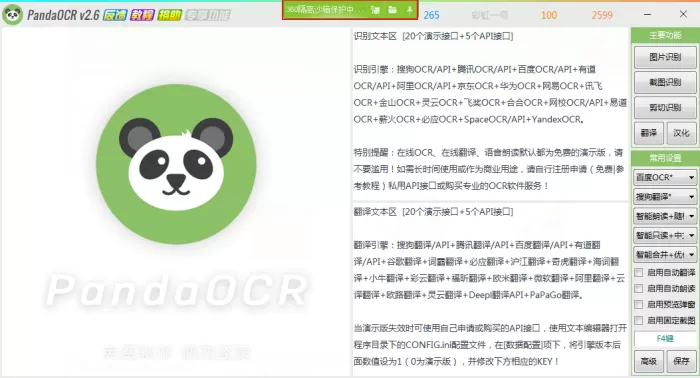Click the 360隔离沙箱保护中 label
Screen dimensions: 700x378
click(x=325, y=10)
